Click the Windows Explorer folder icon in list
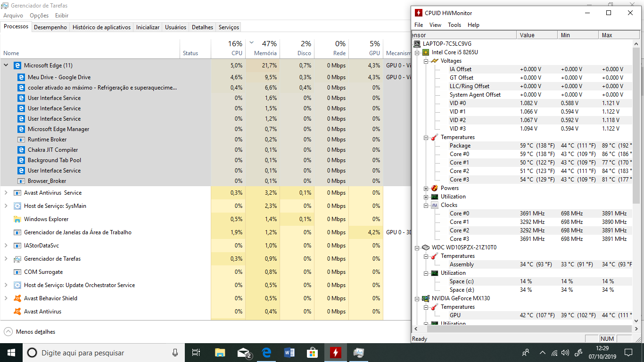 click(17, 219)
